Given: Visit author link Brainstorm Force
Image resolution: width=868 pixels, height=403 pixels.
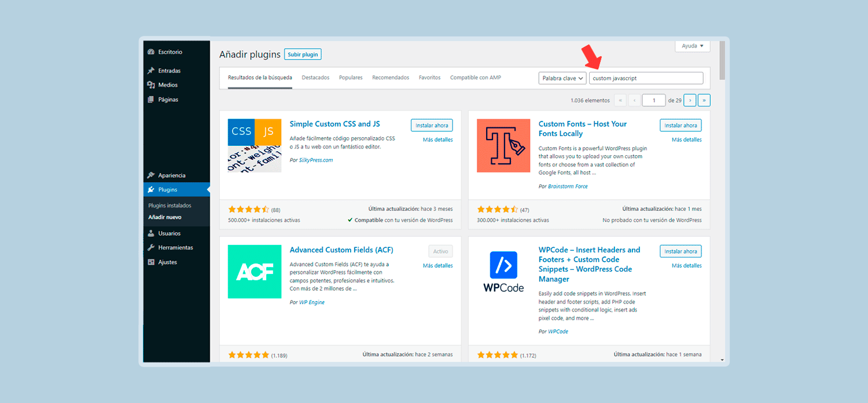Looking at the screenshot, I should 568,186.
